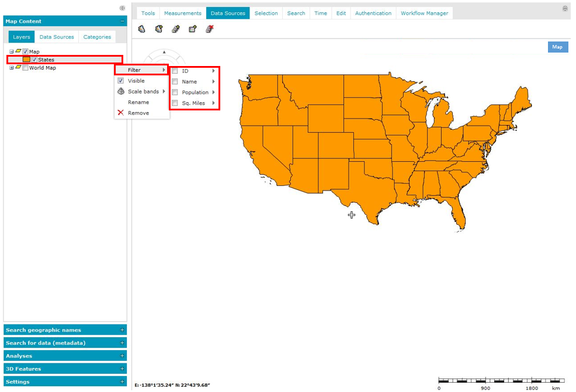This screenshot has height=392, width=576.
Task: Click the kilometer scale bar
Action: pos(501,380)
